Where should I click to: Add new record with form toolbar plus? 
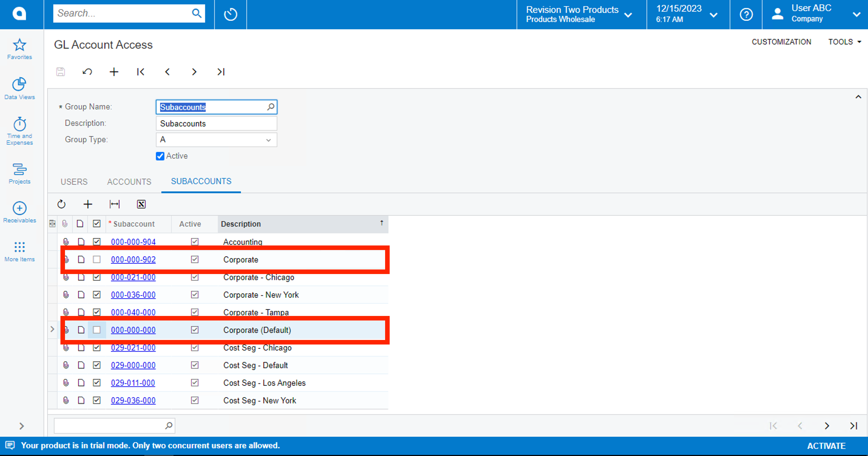coord(114,71)
